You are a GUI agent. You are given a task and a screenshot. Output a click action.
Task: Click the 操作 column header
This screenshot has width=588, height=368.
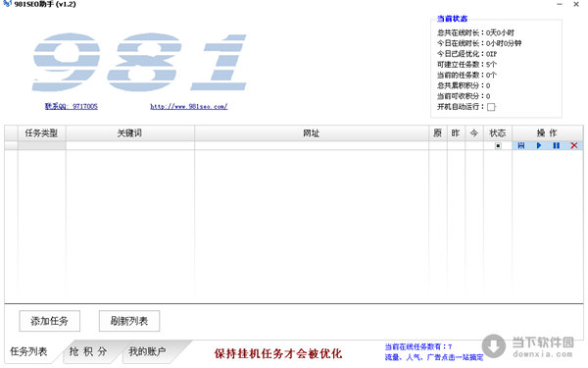pyautogui.click(x=547, y=132)
